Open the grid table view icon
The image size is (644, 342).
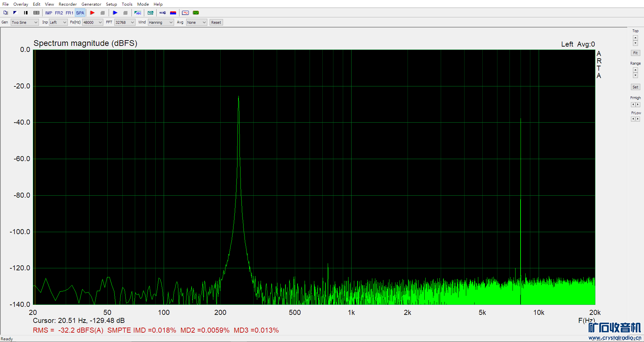click(x=36, y=13)
